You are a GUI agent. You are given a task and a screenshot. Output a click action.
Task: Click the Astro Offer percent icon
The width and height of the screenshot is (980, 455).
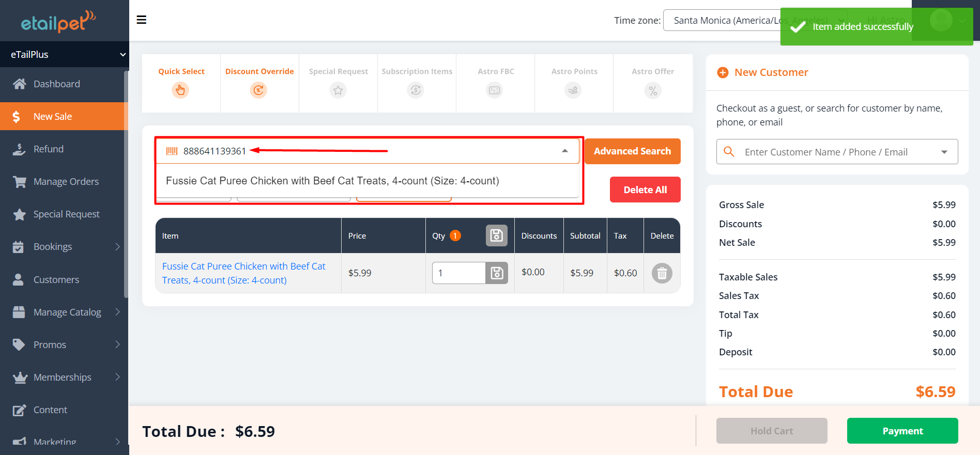653,91
